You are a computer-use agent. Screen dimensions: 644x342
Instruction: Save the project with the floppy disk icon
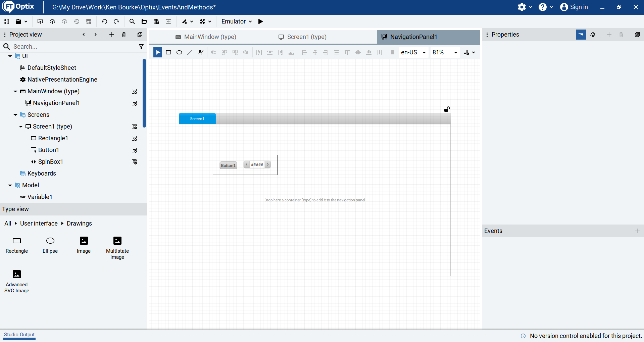tap(18, 21)
